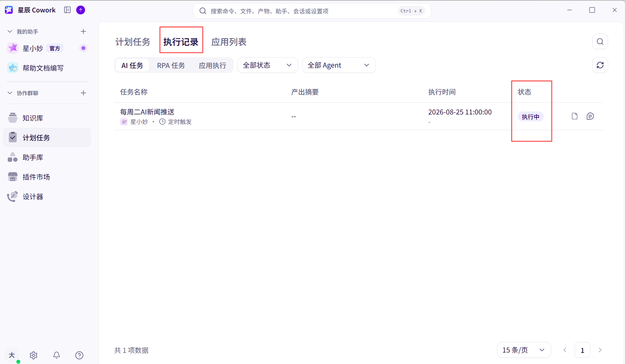Open 知识库 in sidebar

(x=47, y=118)
